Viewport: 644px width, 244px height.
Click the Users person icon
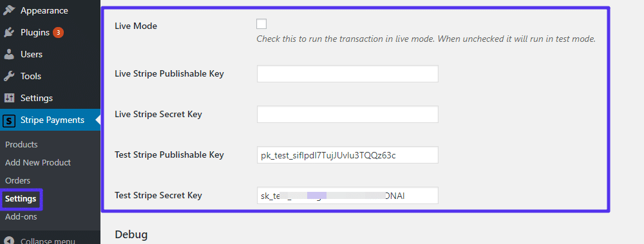(9, 54)
